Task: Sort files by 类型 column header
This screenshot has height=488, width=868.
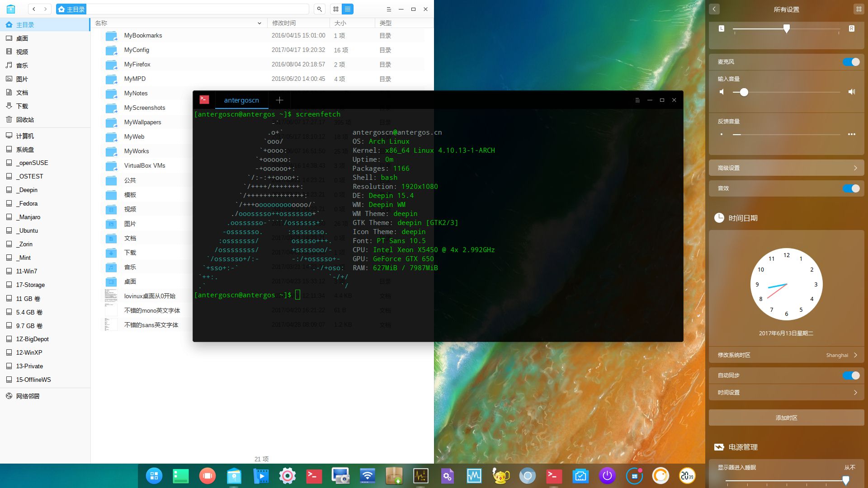Action: (404, 23)
